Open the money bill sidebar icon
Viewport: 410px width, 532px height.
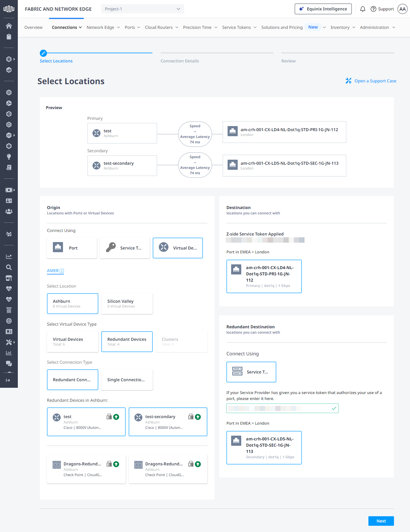coord(9,190)
